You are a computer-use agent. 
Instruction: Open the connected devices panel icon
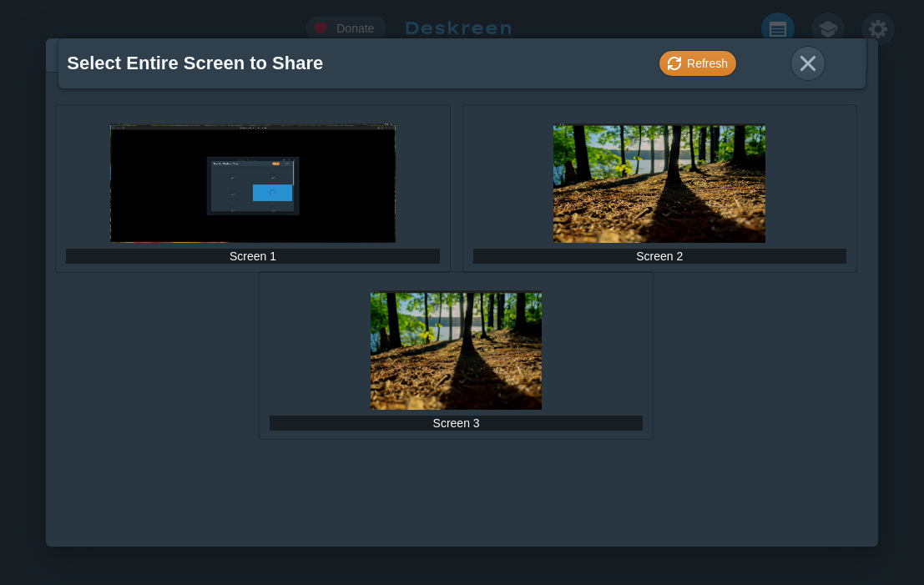tap(777, 29)
